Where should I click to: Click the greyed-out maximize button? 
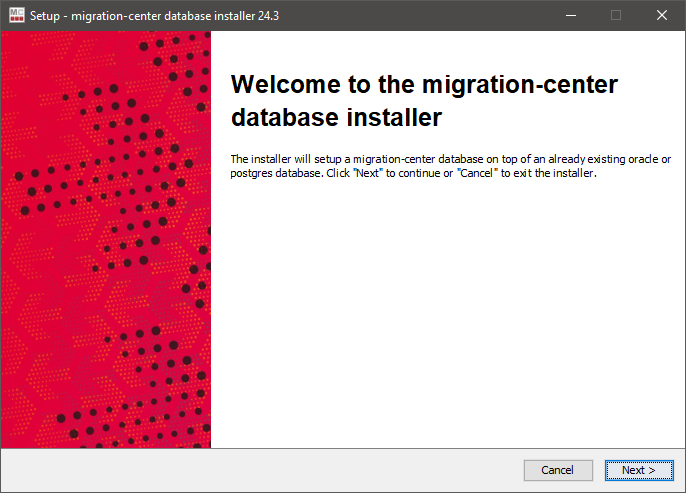tap(616, 15)
